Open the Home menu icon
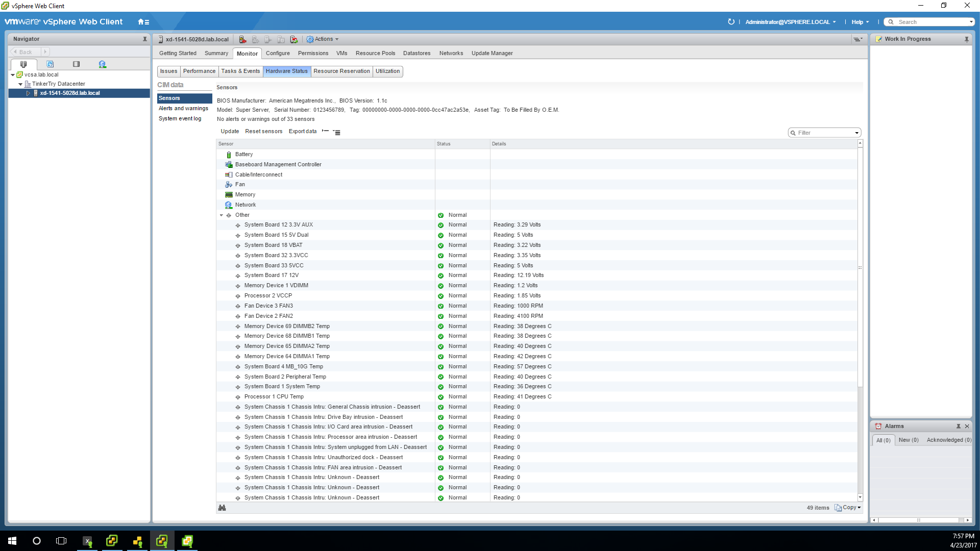 (143, 22)
